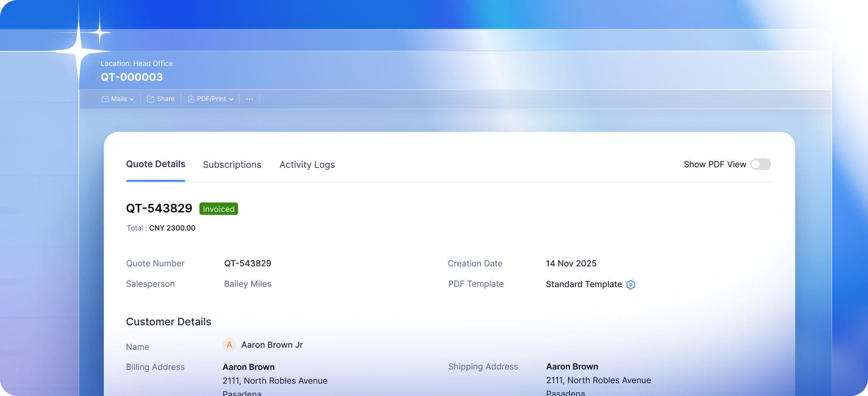The width and height of the screenshot is (868, 396).
Task: Select the salesperson name Bailey Miles
Action: click(248, 284)
